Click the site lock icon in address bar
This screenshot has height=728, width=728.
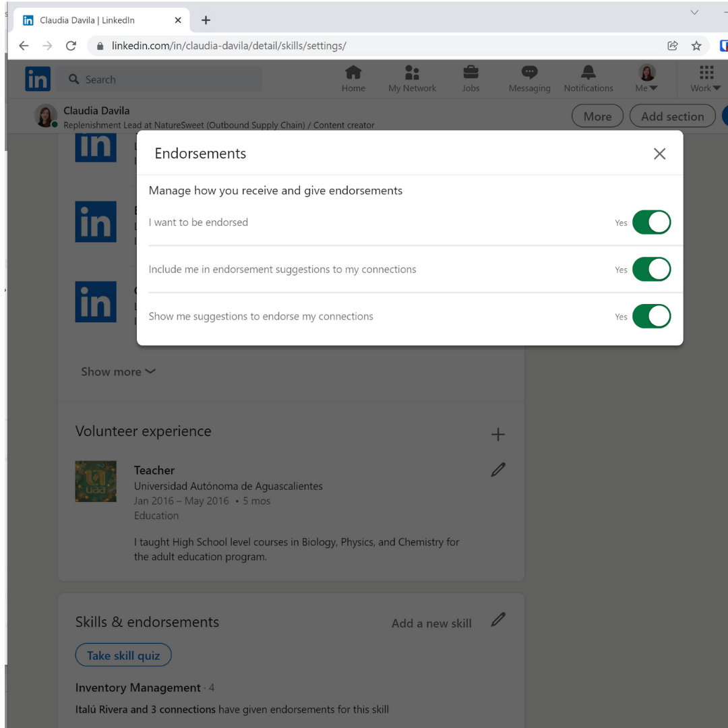pyautogui.click(x=100, y=46)
